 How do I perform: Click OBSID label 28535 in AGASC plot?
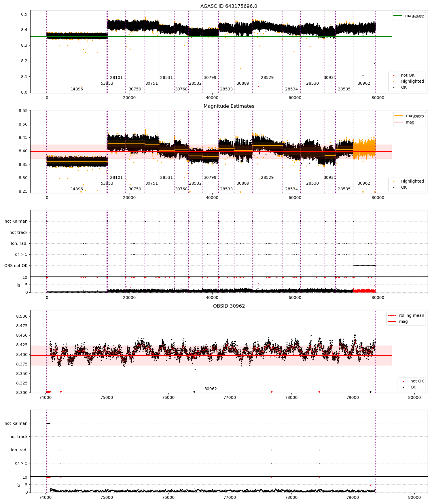coord(344,89)
